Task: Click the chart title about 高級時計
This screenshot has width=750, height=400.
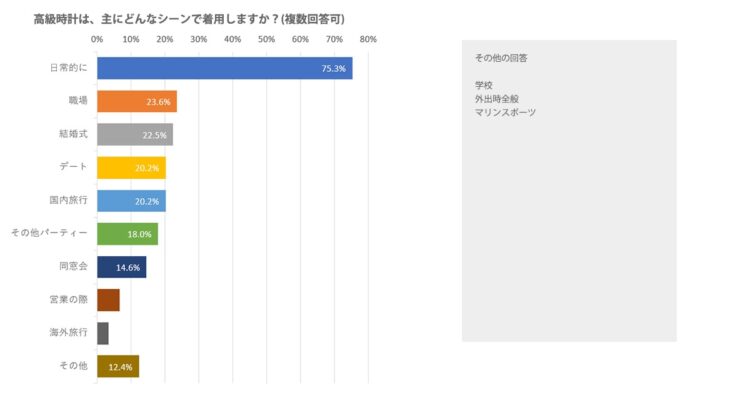Action: [x=189, y=18]
